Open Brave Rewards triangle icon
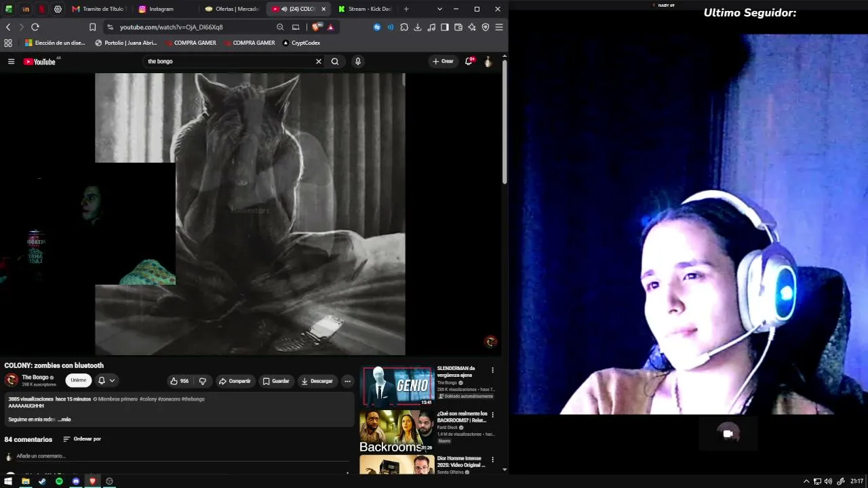Image resolution: width=868 pixels, height=488 pixels. (x=330, y=27)
